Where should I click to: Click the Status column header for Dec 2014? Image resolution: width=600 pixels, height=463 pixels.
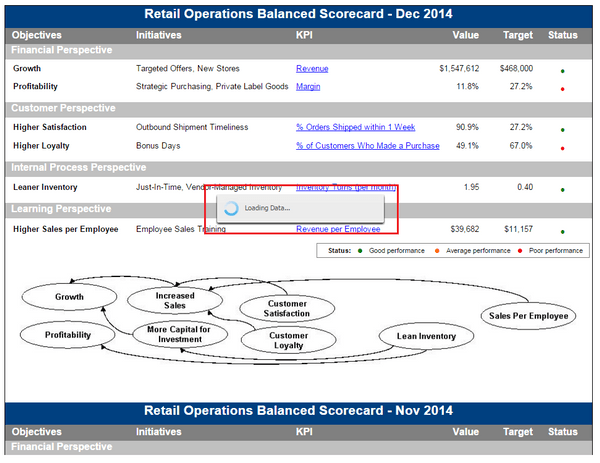point(562,35)
